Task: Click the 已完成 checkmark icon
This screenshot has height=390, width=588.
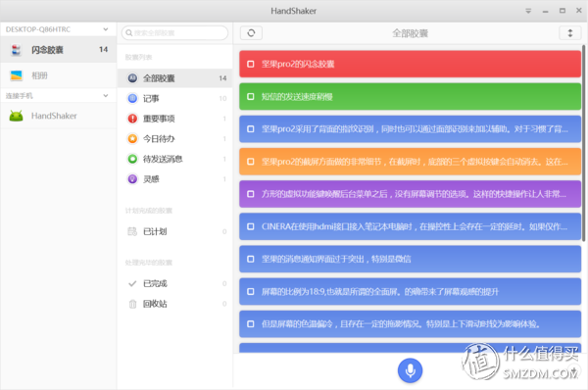Action: point(132,283)
